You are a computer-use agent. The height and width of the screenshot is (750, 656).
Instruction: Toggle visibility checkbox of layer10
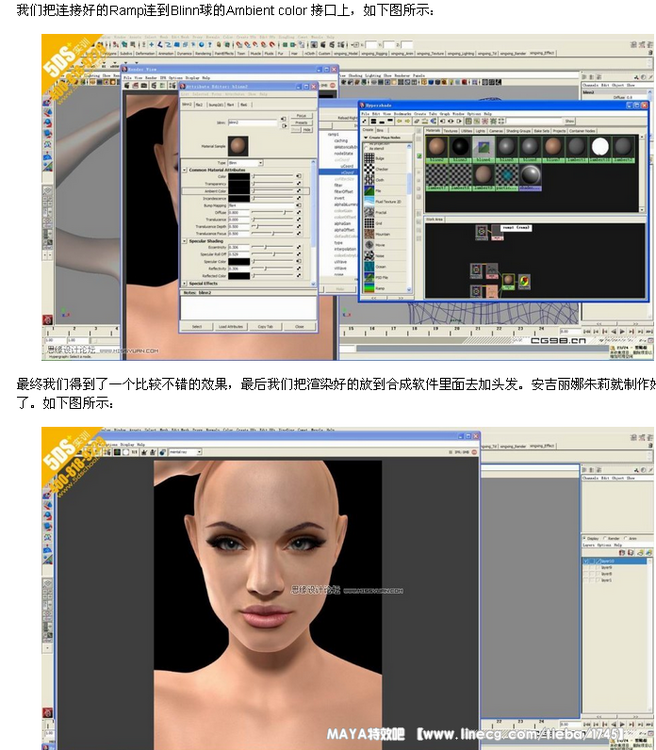coord(587,561)
